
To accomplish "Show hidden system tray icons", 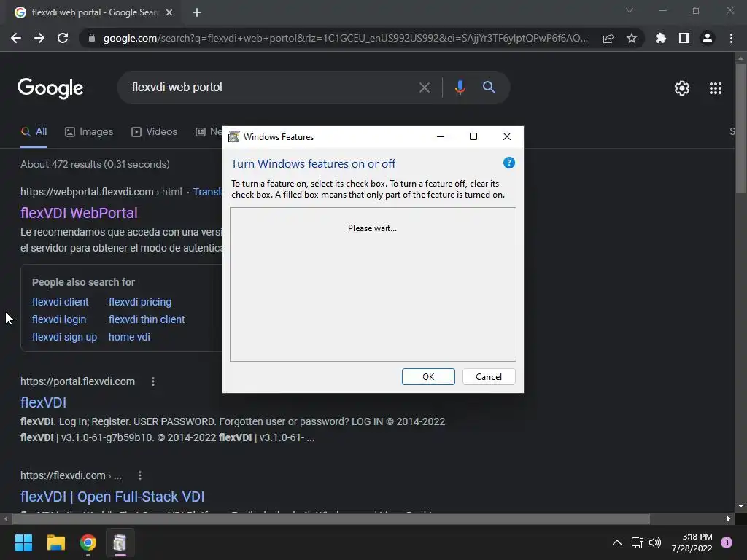I will 617,542.
